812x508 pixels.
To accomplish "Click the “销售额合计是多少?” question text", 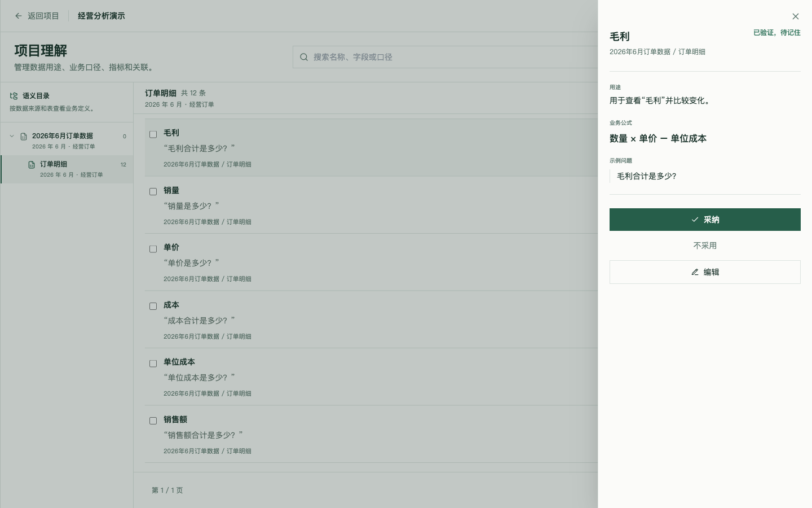I will pos(203,435).
